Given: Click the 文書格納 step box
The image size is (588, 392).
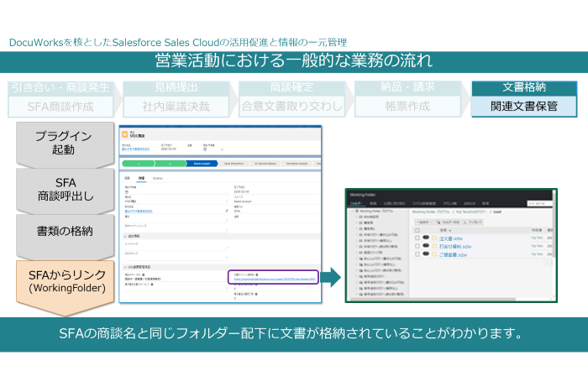Looking at the screenshot, I should point(524,99).
